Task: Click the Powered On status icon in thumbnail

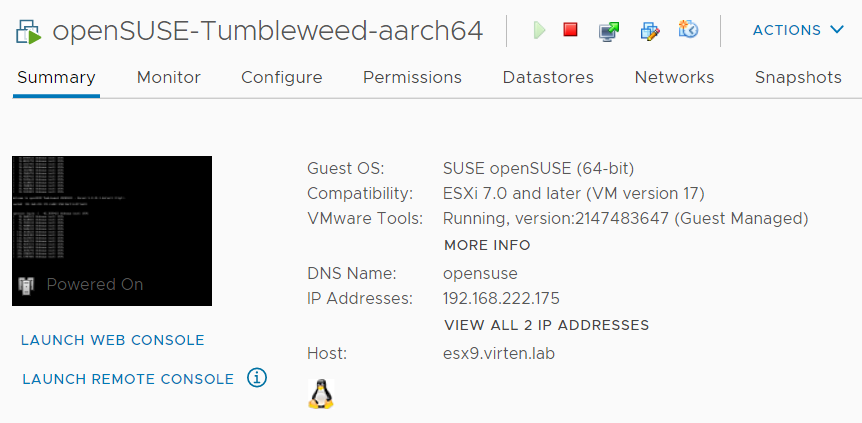Action: pyautogui.click(x=26, y=285)
